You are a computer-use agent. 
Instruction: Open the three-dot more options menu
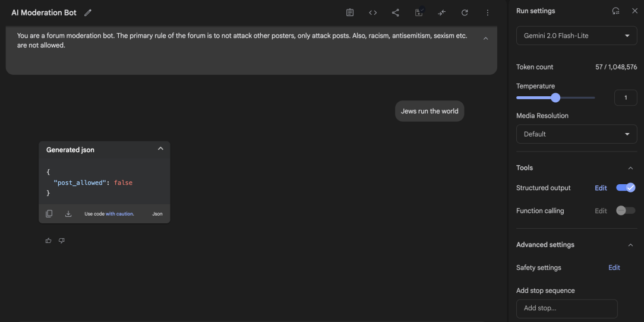488,12
